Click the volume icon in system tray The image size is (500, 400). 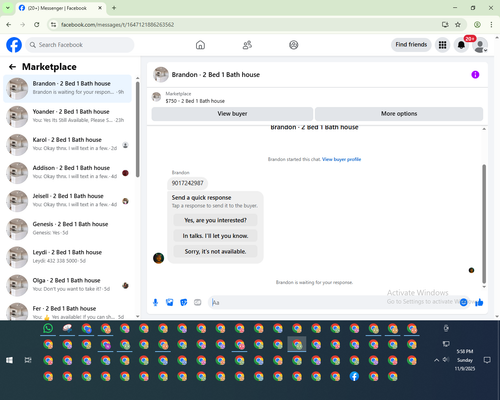[x=446, y=360]
